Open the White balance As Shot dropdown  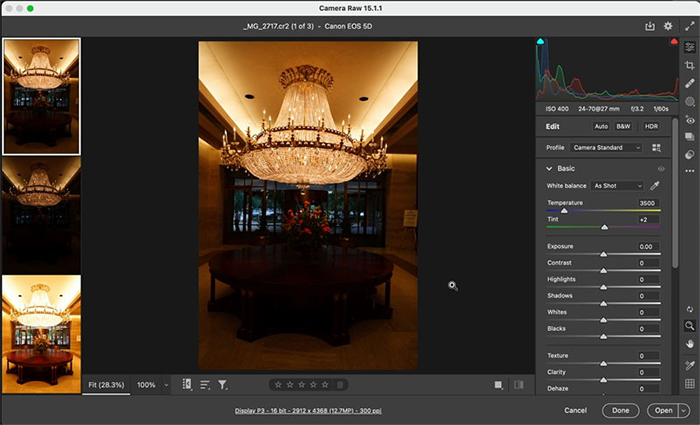coord(618,186)
